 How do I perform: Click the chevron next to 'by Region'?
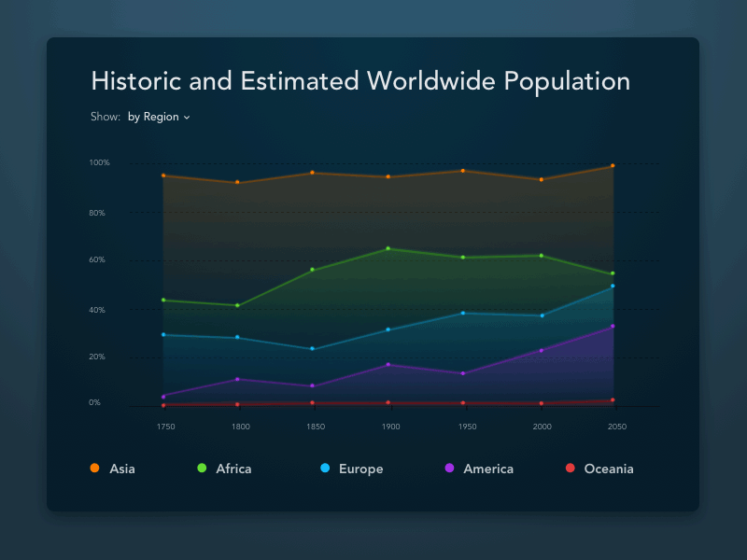(187, 117)
